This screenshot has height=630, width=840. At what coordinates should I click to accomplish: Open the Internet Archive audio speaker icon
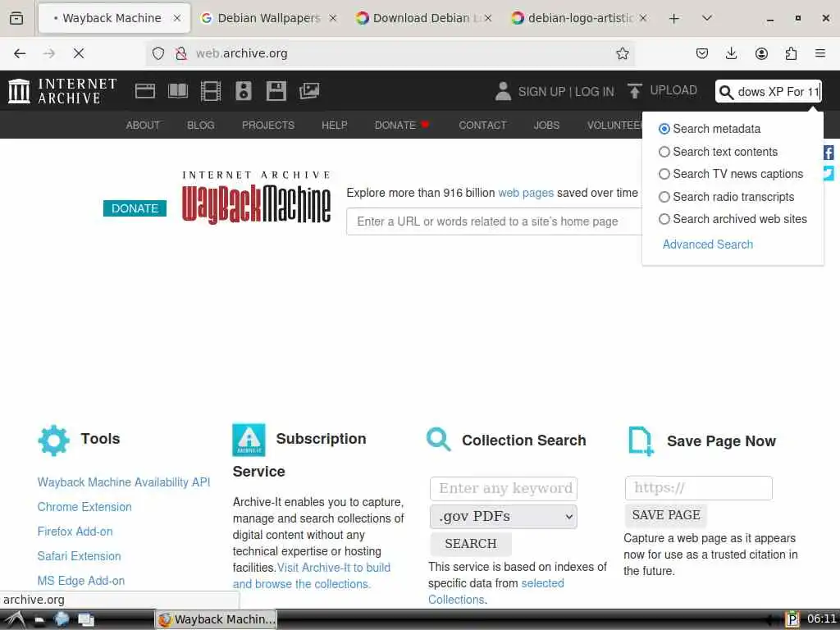pyautogui.click(x=243, y=91)
